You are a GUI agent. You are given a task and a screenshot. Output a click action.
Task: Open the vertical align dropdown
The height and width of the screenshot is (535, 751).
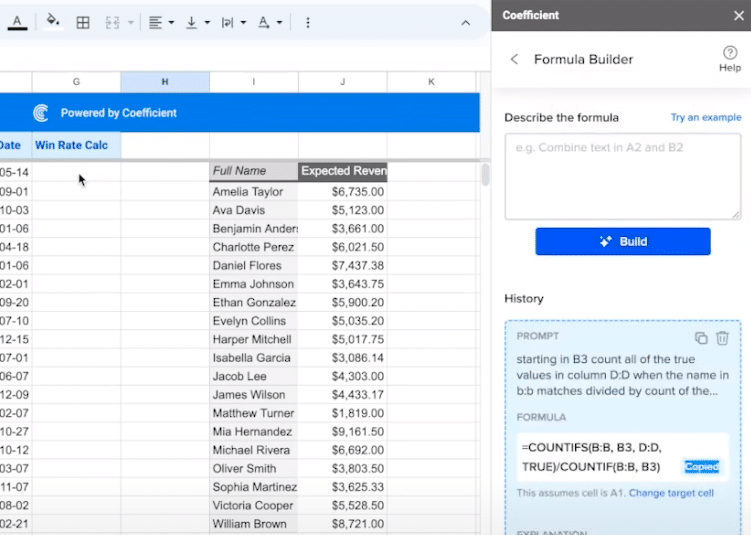pyautogui.click(x=197, y=22)
